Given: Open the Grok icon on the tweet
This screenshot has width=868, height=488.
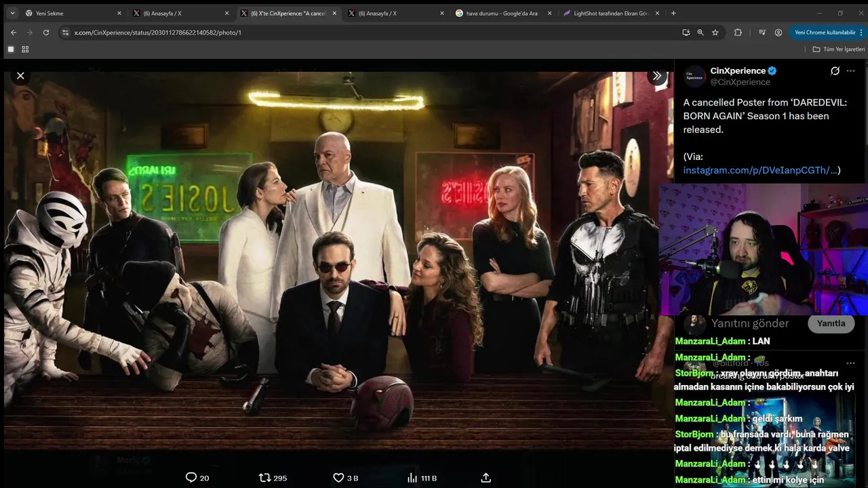Looking at the screenshot, I should click(835, 71).
